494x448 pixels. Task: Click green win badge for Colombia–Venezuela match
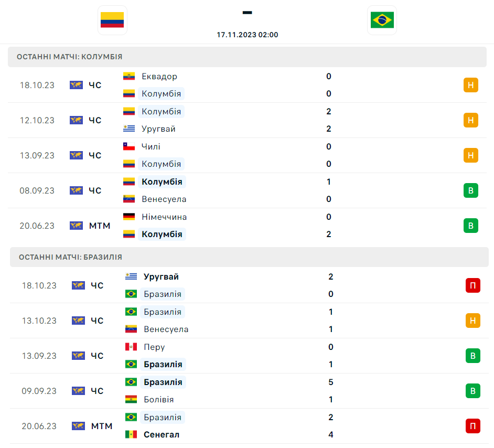[x=471, y=190]
